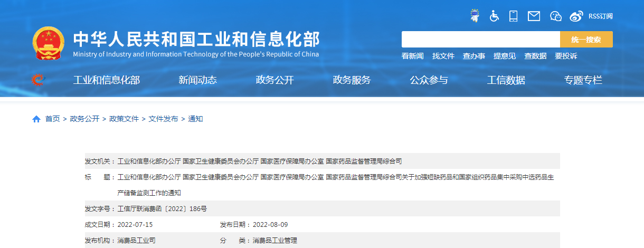
Task: Select the 要投诉 quick link
Action: tap(566, 56)
